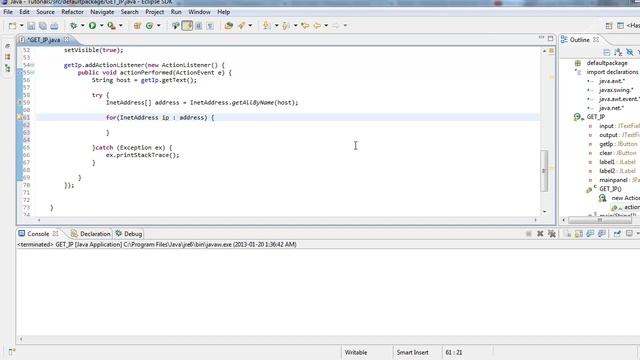
Task: Click the Forward navigation arrow icon
Action: pos(336,26)
